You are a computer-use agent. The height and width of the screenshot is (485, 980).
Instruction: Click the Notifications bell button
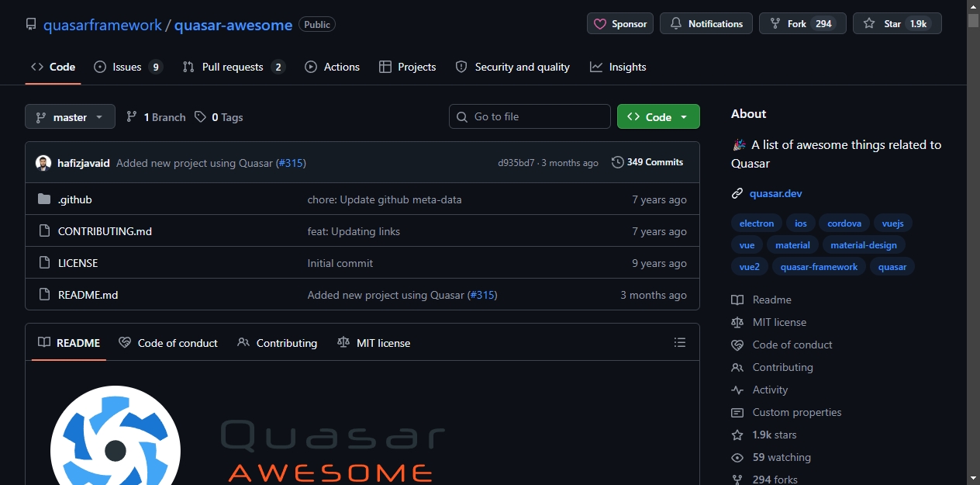click(x=706, y=24)
